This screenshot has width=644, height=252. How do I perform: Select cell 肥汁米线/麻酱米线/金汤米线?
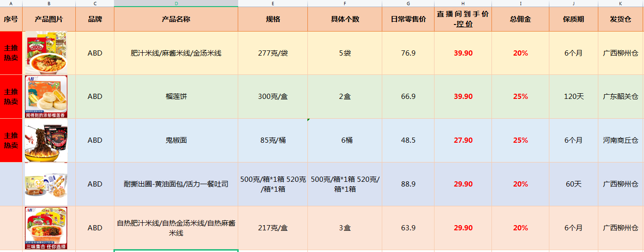(176, 53)
